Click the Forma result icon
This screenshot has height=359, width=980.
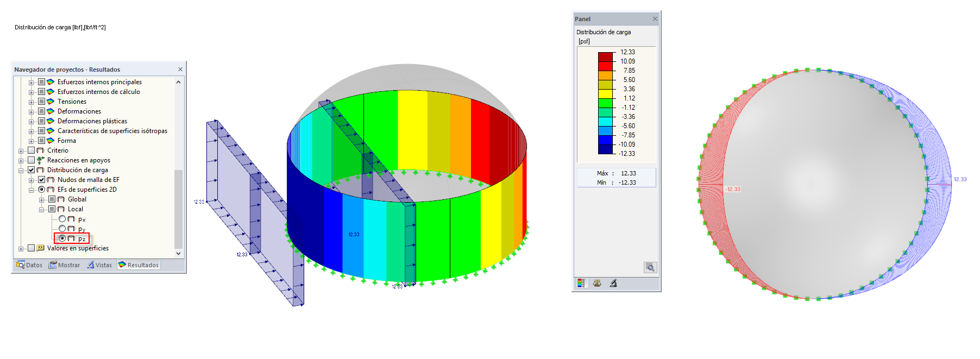coord(51,141)
